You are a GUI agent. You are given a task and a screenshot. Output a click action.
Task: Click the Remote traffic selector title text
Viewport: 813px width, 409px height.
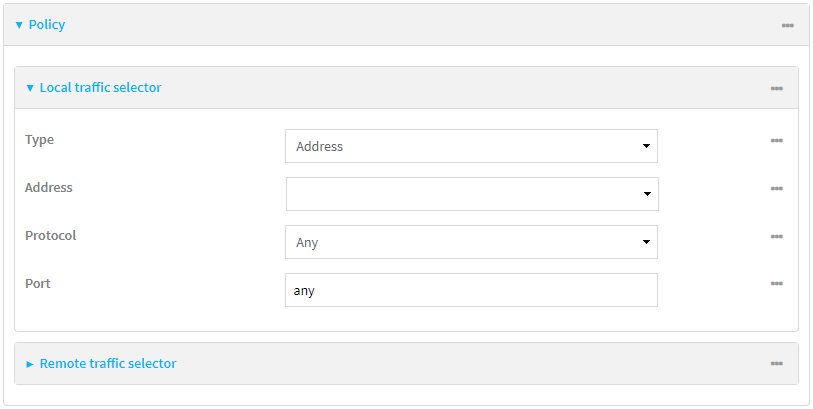108,364
